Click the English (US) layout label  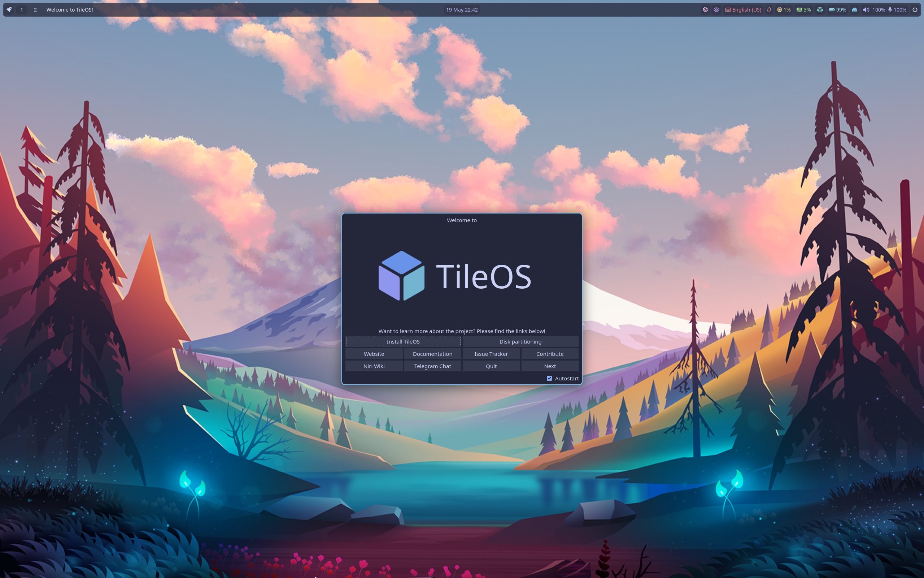point(746,9)
